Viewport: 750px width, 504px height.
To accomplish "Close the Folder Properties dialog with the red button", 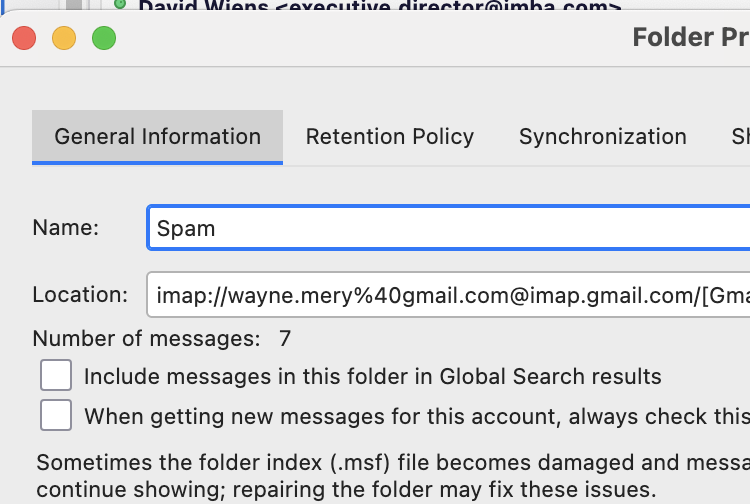I will 24,39.
